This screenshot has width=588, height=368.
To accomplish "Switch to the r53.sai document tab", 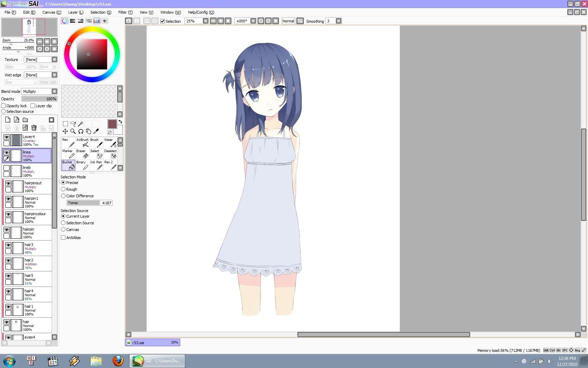I will [153, 342].
